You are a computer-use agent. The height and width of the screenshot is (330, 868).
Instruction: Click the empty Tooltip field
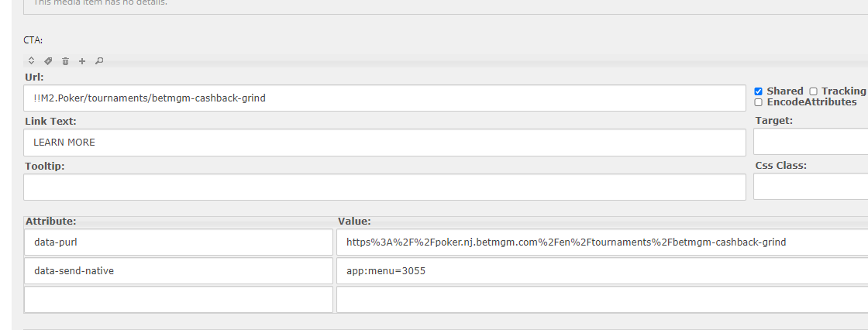384,187
